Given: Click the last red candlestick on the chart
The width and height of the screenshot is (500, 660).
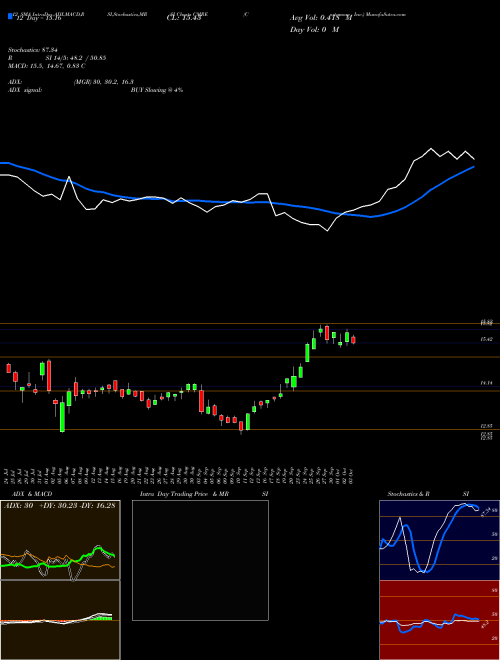Looking at the screenshot, I should point(353,340).
